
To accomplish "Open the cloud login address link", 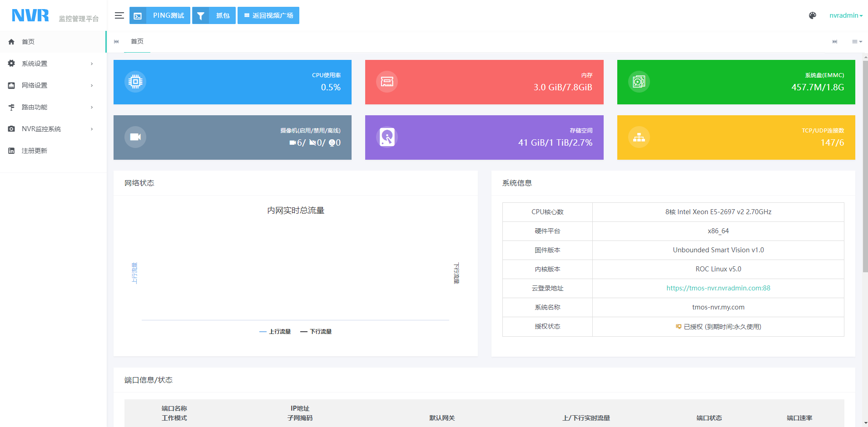I will (x=718, y=288).
